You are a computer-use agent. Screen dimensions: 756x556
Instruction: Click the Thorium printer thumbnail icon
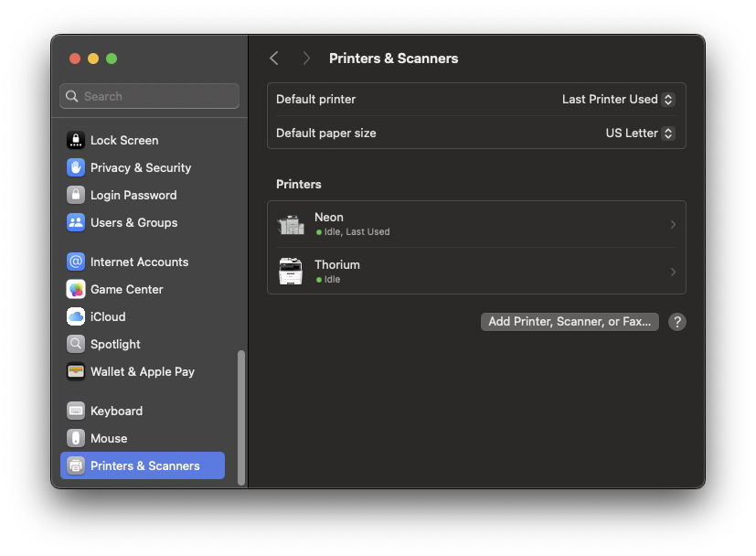[291, 272]
